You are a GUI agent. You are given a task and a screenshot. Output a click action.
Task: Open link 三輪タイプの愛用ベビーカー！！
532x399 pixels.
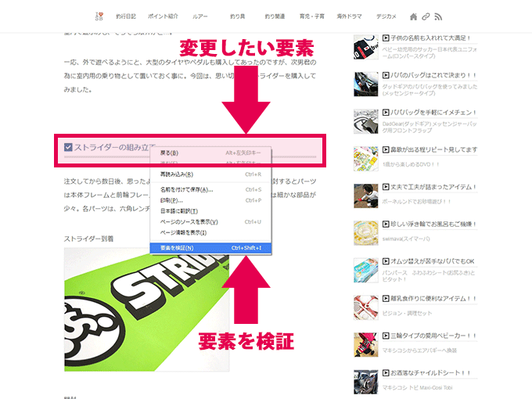pyautogui.click(x=433, y=336)
